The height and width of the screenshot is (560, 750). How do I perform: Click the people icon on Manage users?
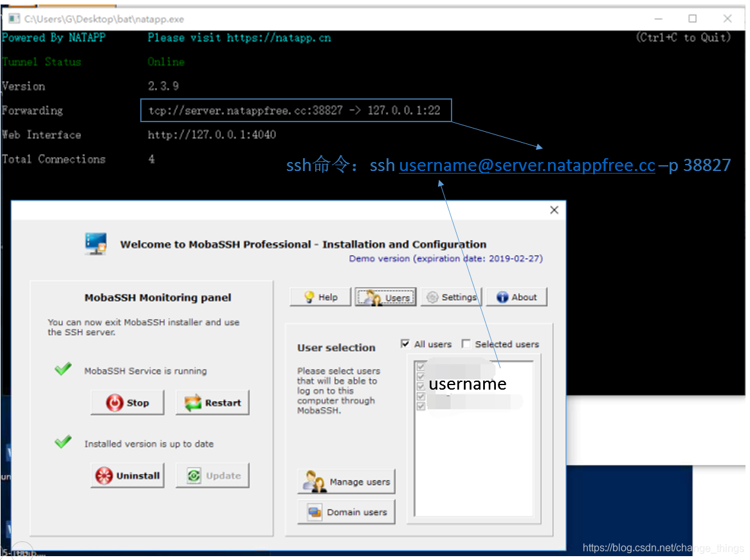coord(314,482)
